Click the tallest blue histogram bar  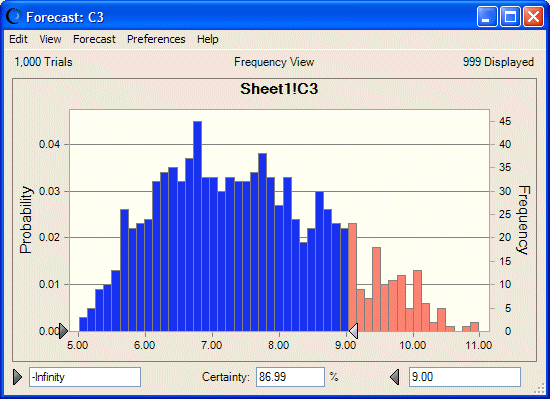[197, 226]
